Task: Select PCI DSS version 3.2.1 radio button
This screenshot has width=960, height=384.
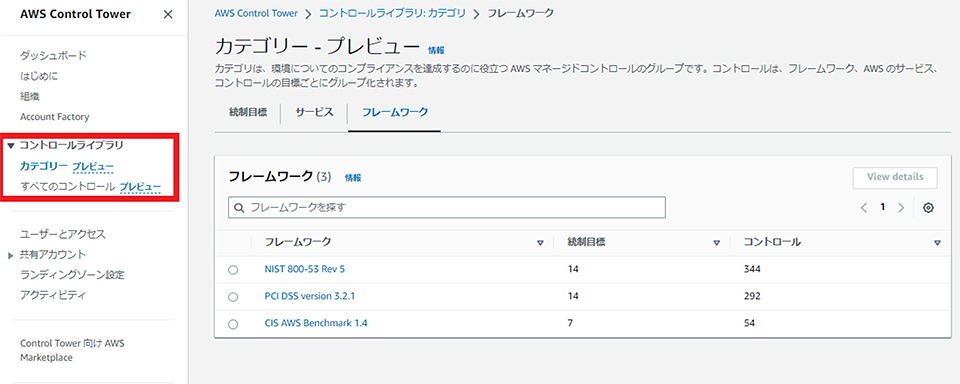Action: point(233,296)
